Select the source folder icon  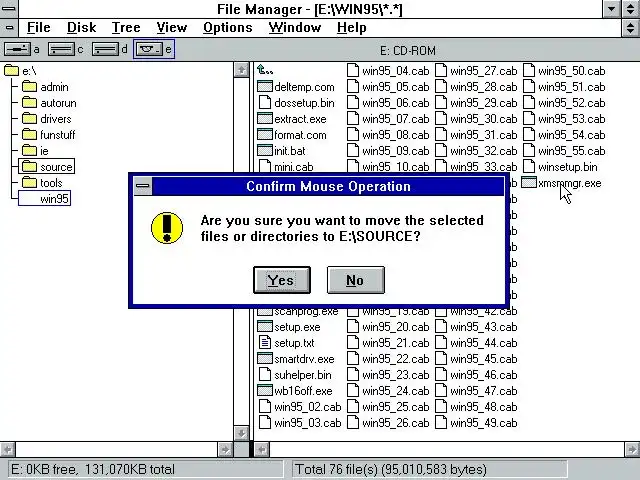(29, 167)
